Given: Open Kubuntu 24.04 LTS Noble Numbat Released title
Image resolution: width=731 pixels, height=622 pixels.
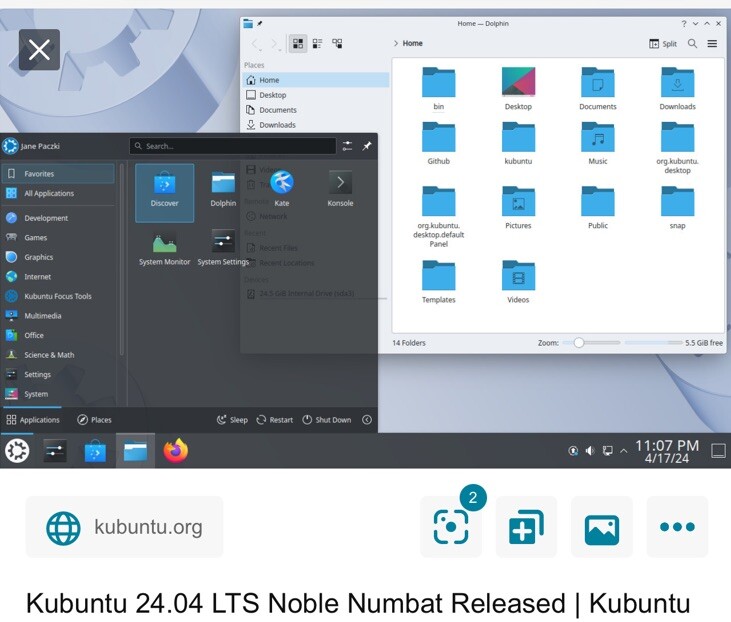Looking at the screenshot, I should tap(358, 603).
